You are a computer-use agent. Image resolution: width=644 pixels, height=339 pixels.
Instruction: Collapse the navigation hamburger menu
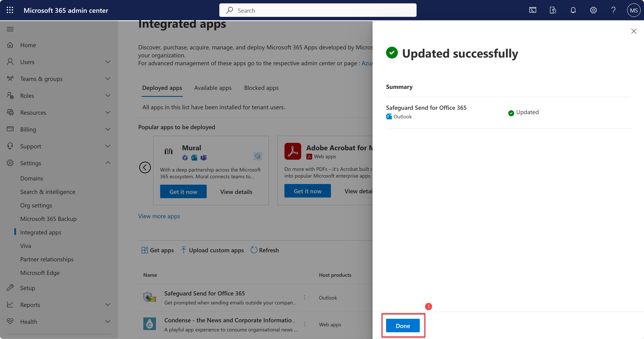10,29
